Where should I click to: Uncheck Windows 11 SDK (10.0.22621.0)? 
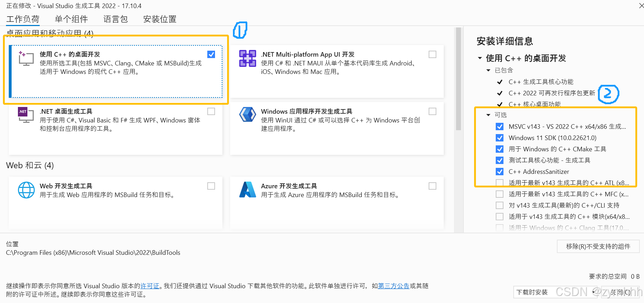coord(500,138)
